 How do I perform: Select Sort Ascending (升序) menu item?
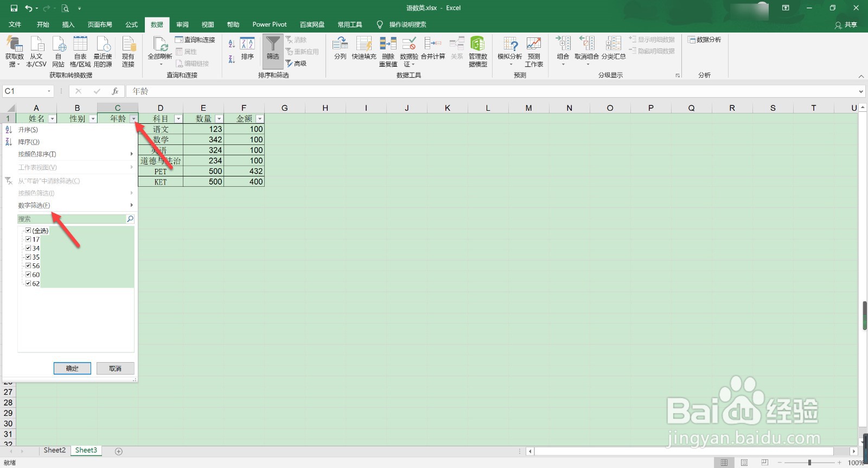tap(70, 130)
